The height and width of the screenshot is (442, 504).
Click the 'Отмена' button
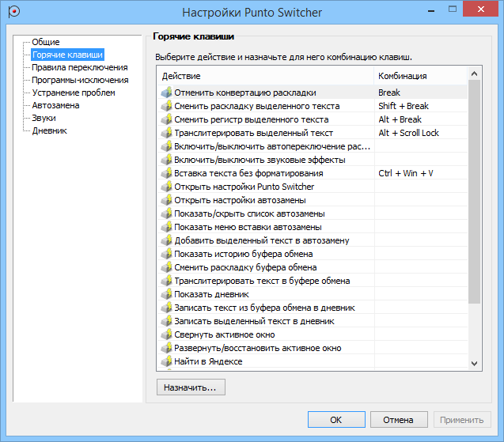pos(399,420)
